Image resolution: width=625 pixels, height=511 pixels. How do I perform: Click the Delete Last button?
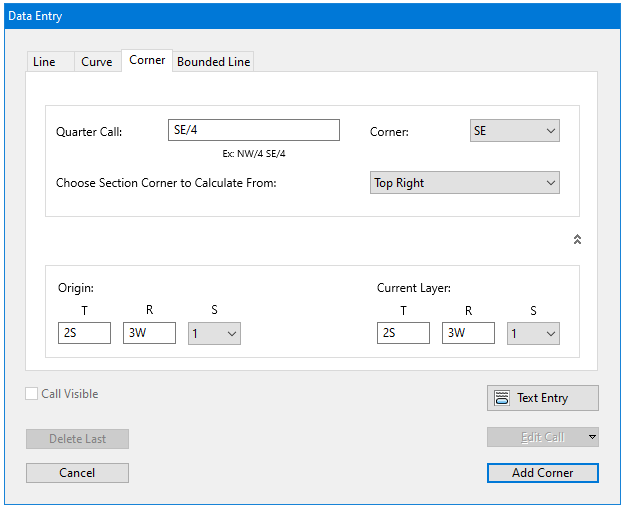click(77, 439)
